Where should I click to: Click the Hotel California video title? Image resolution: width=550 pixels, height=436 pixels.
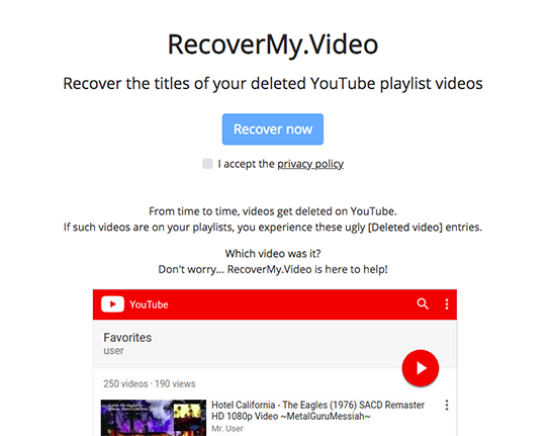click(x=318, y=410)
